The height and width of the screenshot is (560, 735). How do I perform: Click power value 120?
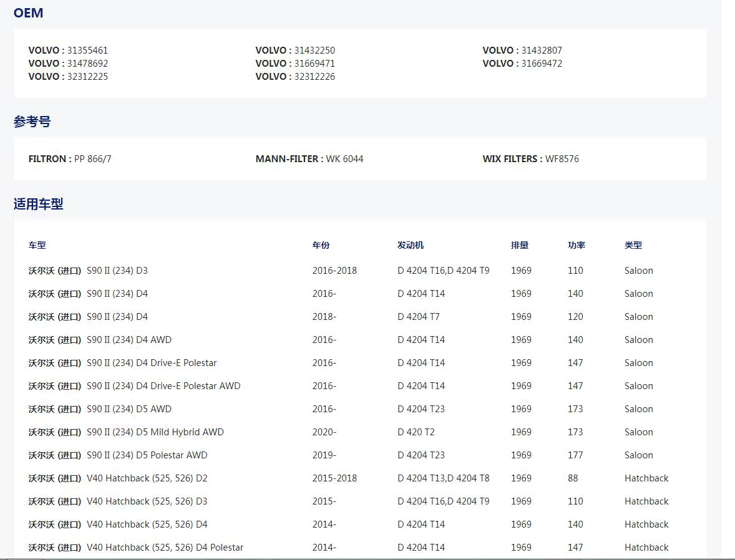click(575, 317)
